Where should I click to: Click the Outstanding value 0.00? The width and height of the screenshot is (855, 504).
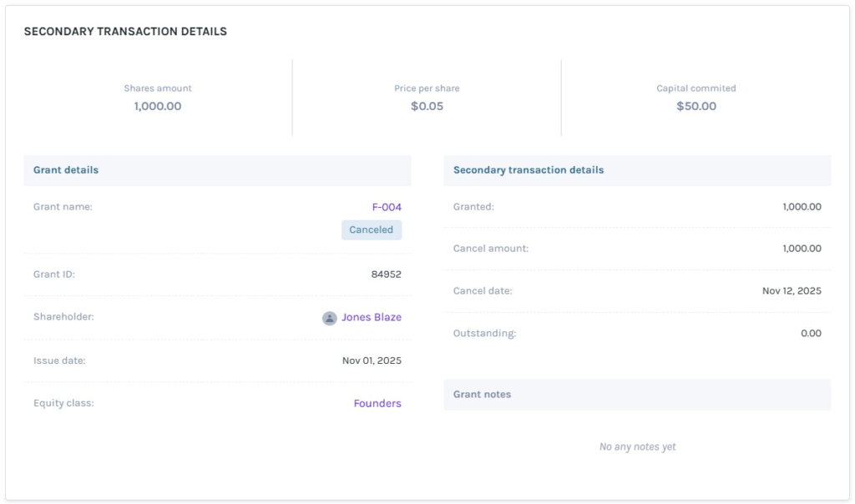click(811, 332)
